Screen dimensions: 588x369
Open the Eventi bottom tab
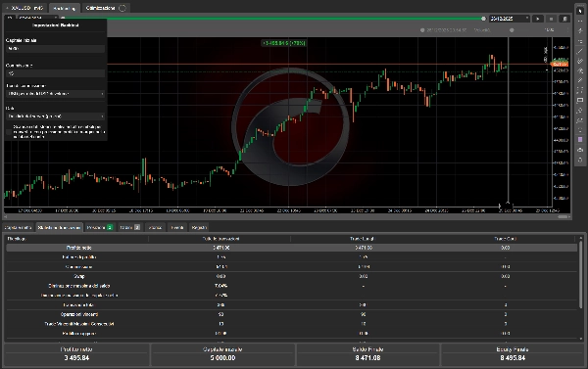[177, 227]
